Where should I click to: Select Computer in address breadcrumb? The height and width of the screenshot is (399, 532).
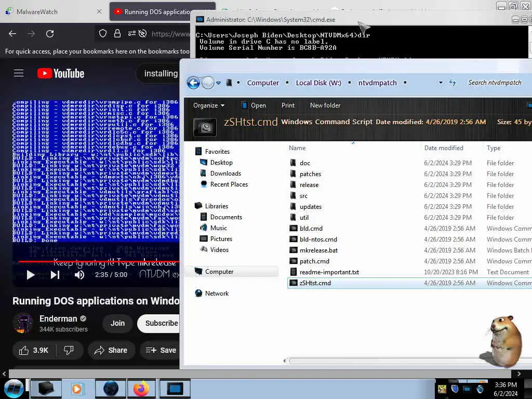click(x=262, y=83)
